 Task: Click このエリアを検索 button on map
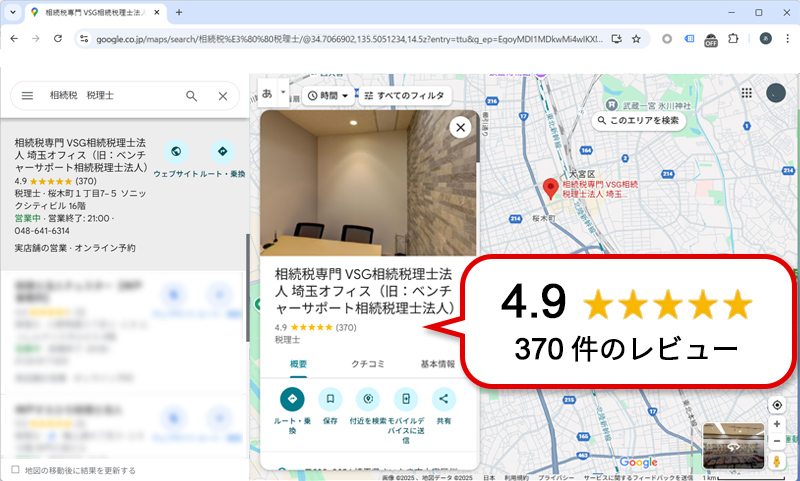point(638,120)
